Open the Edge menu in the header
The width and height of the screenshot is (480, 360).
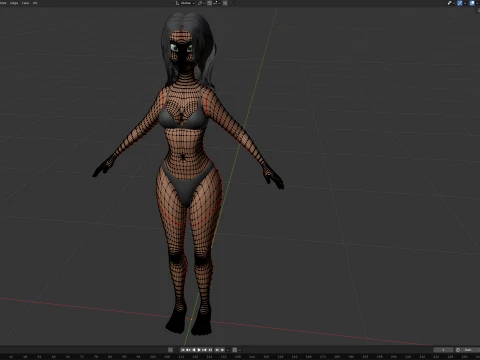click(x=14, y=3)
